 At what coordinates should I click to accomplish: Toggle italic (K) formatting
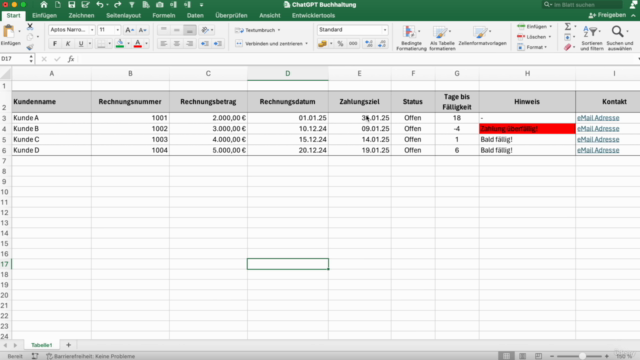point(68,44)
